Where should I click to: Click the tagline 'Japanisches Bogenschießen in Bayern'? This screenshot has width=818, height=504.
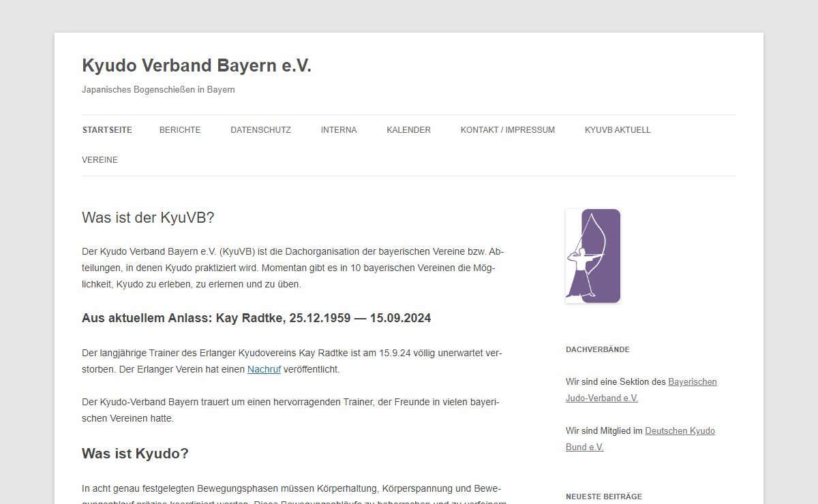[x=158, y=89]
